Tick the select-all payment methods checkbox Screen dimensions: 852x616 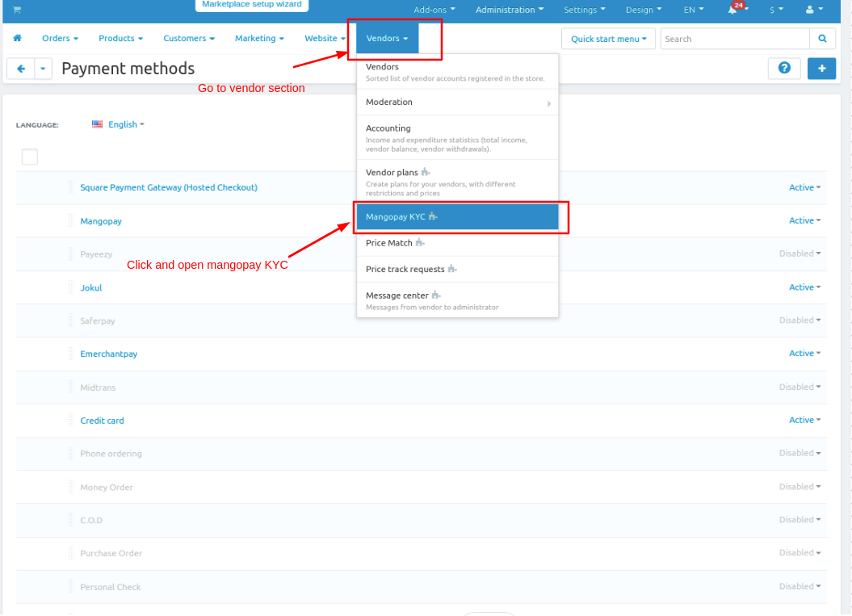30,157
